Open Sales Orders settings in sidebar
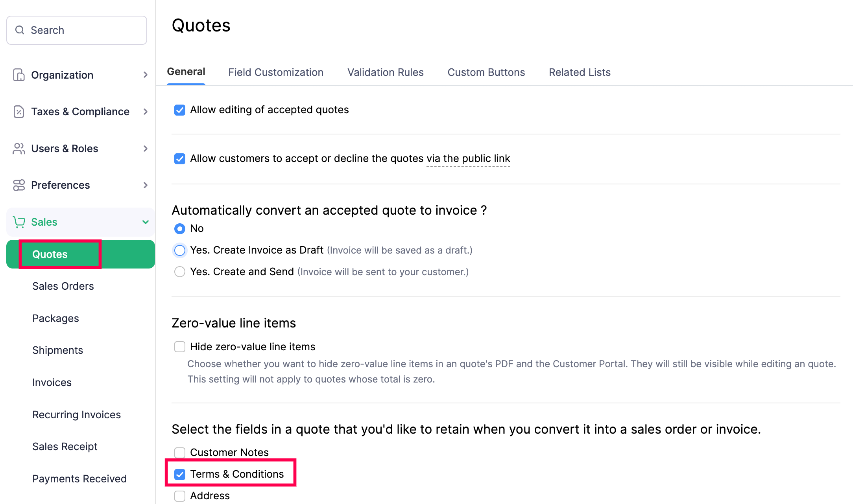The width and height of the screenshot is (853, 504). (63, 286)
